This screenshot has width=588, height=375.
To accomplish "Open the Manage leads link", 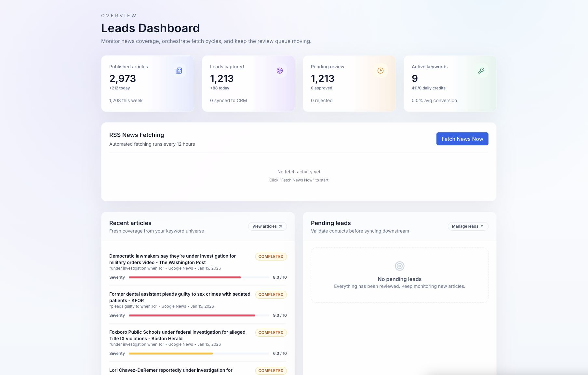I will pos(465,226).
